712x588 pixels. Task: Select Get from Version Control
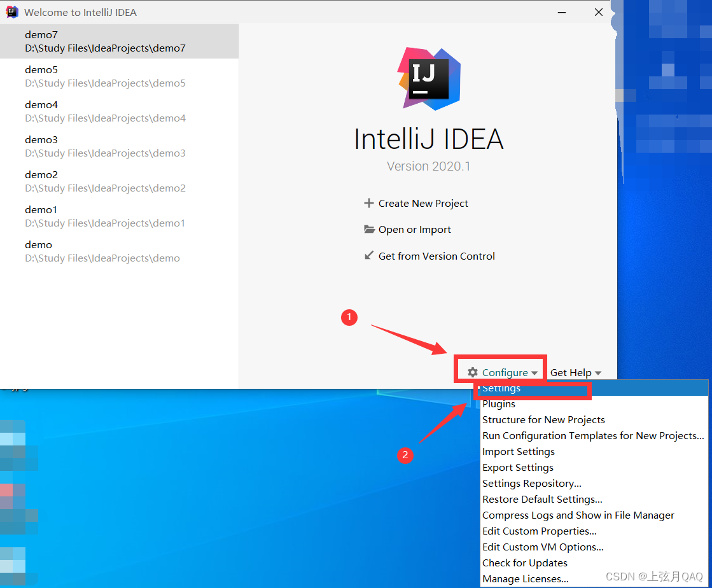point(429,256)
